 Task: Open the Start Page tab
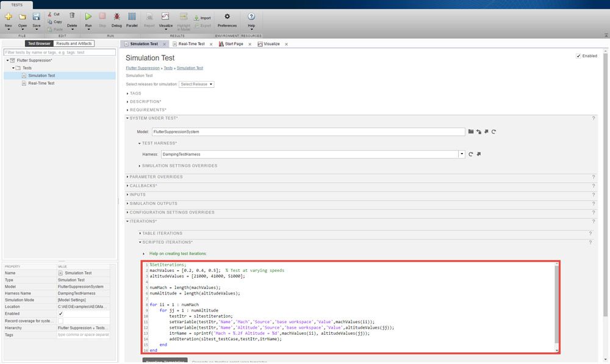(234, 43)
